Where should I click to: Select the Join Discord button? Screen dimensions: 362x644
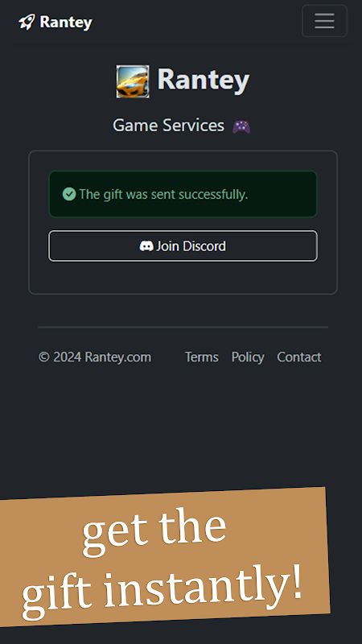(183, 246)
